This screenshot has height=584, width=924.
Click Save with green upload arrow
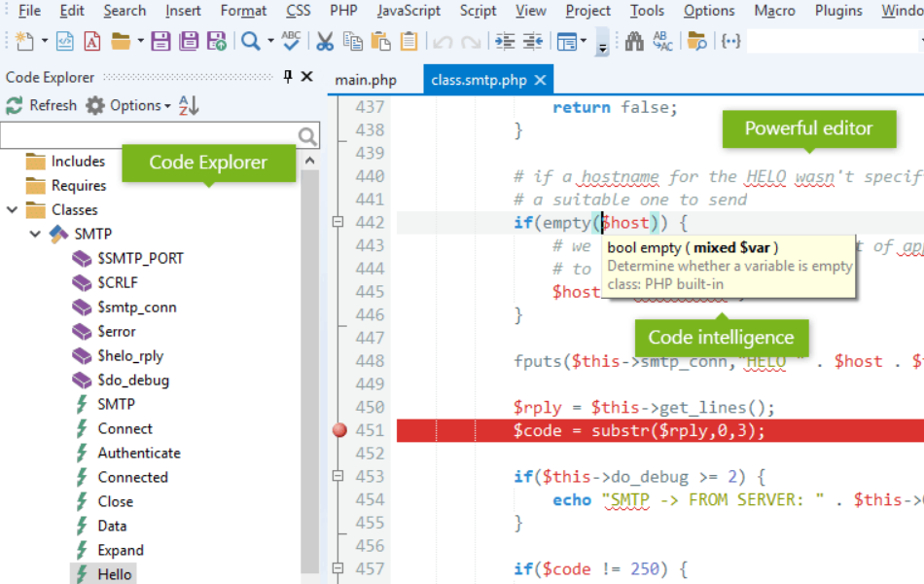(217, 41)
